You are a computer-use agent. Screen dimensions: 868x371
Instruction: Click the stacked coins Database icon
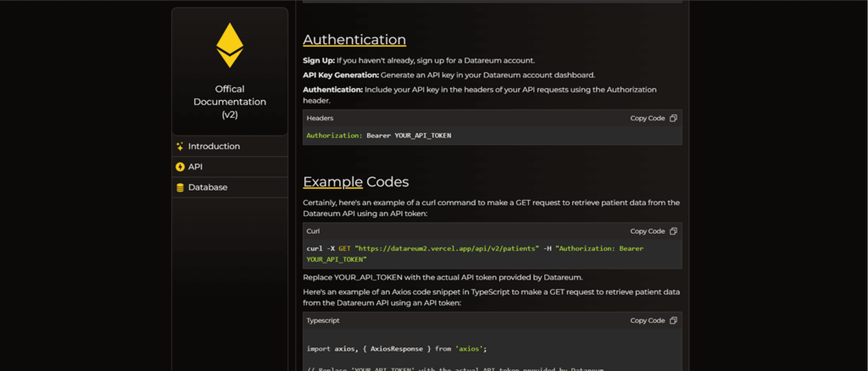[x=180, y=187]
